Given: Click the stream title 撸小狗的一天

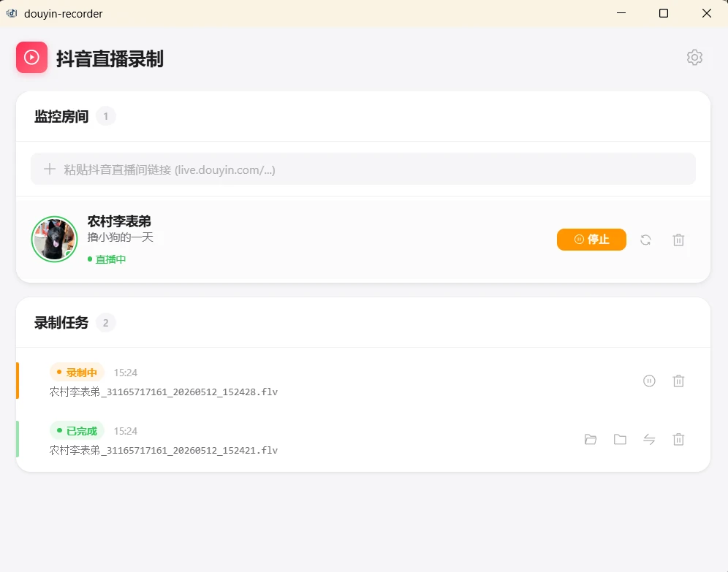Looking at the screenshot, I should tap(121, 237).
